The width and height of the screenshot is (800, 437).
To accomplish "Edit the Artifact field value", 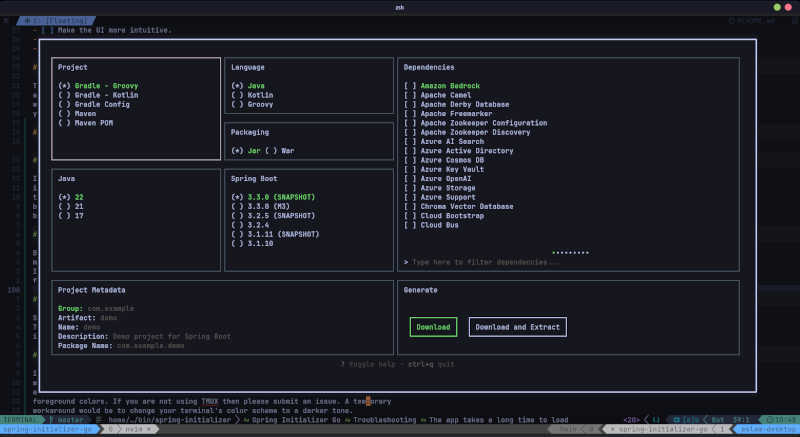I will tap(109, 318).
